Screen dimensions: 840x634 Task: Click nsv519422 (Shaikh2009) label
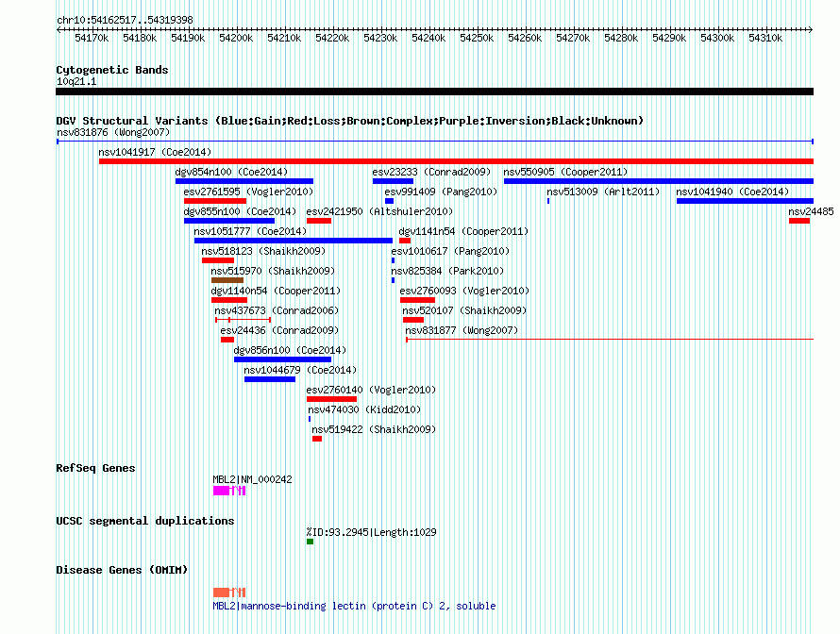pyautogui.click(x=374, y=429)
